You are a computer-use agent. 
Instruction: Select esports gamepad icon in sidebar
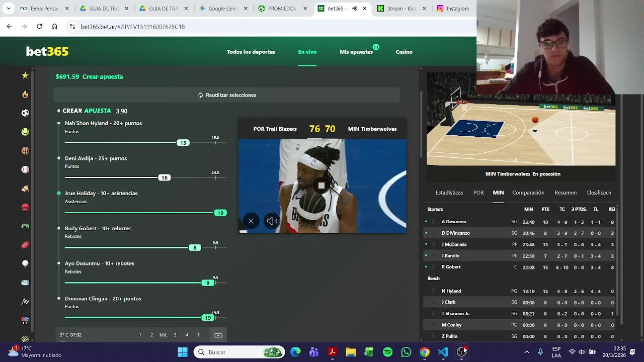(x=25, y=226)
